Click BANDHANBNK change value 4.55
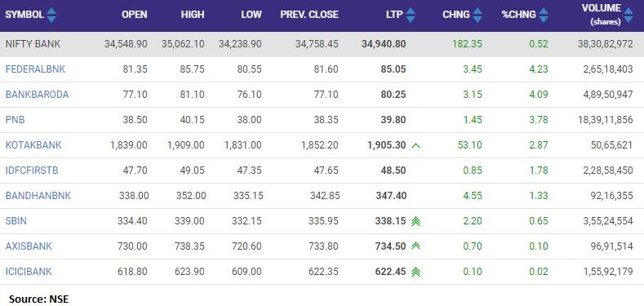The width and height of the screenshot is (644, 306). coord(473,196)
